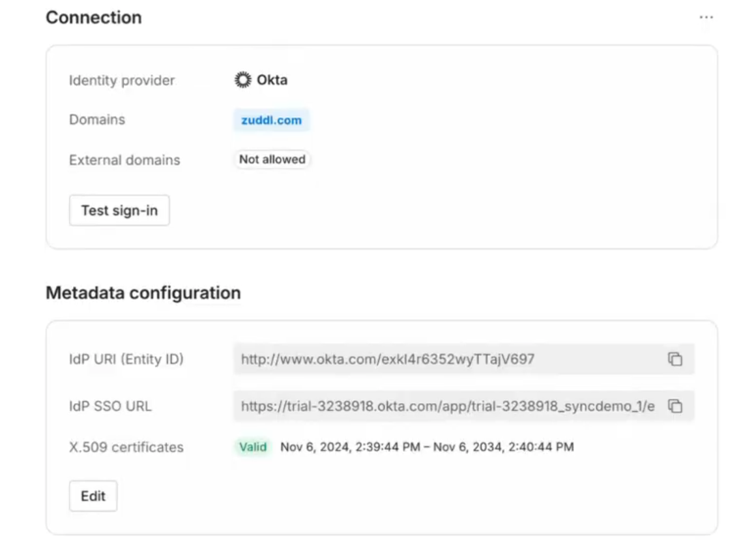Click the X.509 certificate validity date range
This screenshot has height=557, width=756.
click(427, 447)
